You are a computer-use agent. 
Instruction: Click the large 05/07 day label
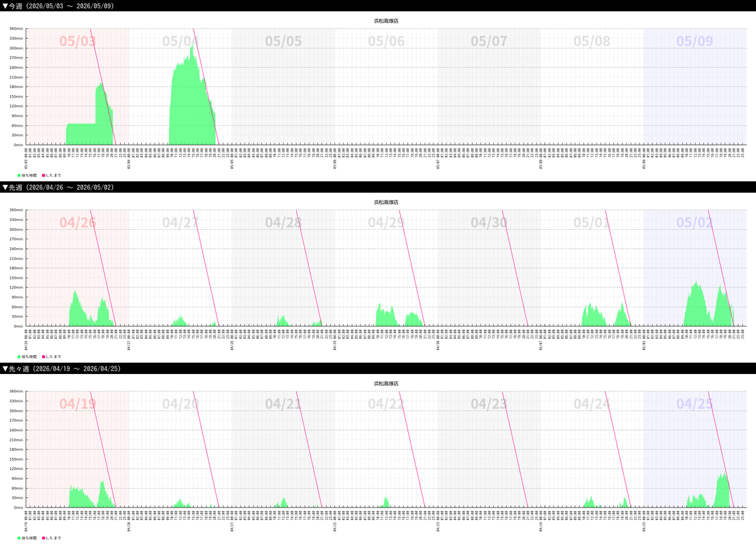[x=489, y=42]
